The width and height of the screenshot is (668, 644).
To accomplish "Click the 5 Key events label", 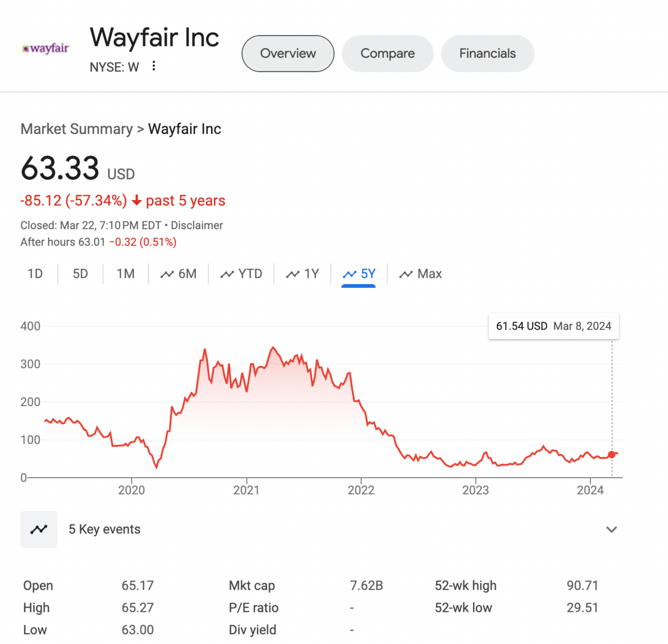I will click(104, 529).
